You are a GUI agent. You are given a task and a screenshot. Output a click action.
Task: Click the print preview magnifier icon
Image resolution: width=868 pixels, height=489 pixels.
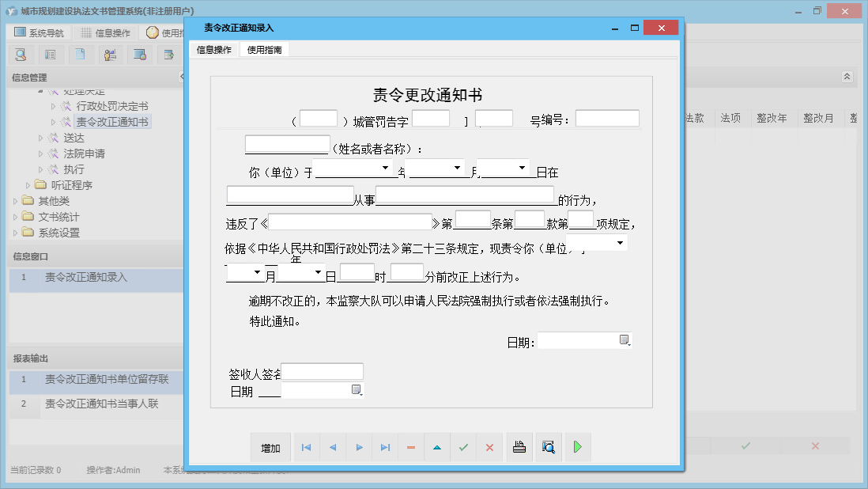click(548, 447)
